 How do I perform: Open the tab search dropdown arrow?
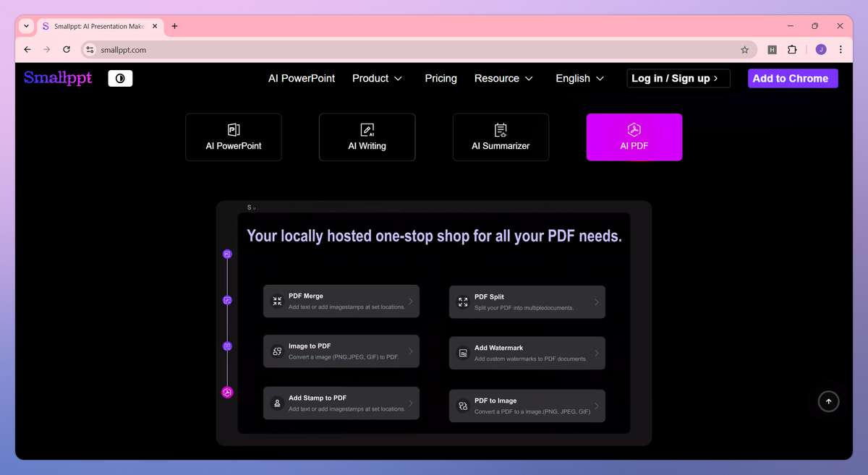(26, 26)
